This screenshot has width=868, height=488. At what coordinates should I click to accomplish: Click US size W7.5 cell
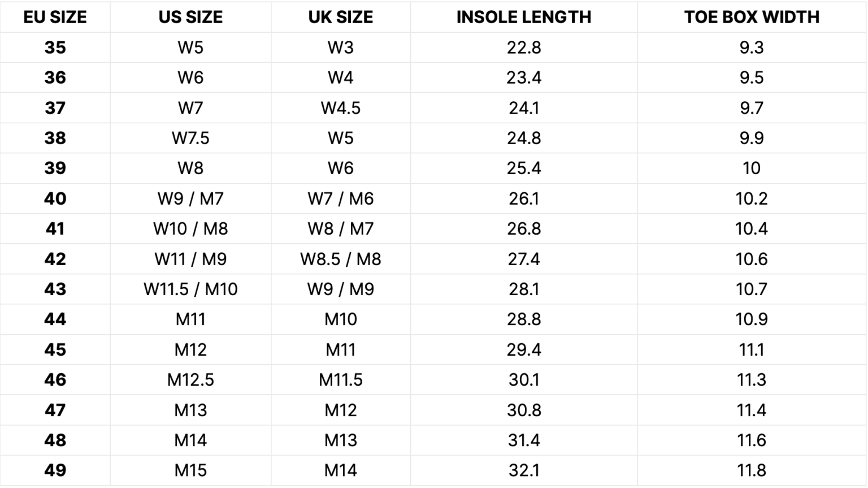click(190, 138)
